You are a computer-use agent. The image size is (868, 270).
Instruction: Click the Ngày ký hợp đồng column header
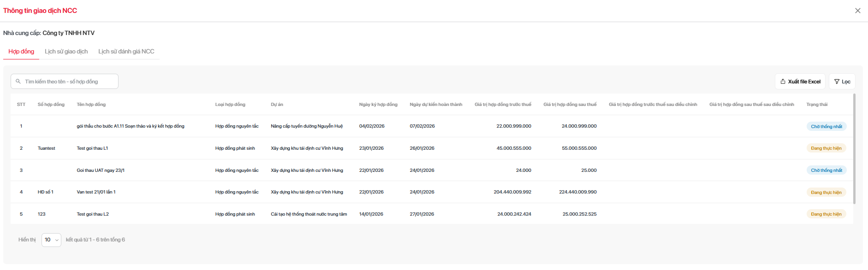pyautogui.click(x=378, y=105)
